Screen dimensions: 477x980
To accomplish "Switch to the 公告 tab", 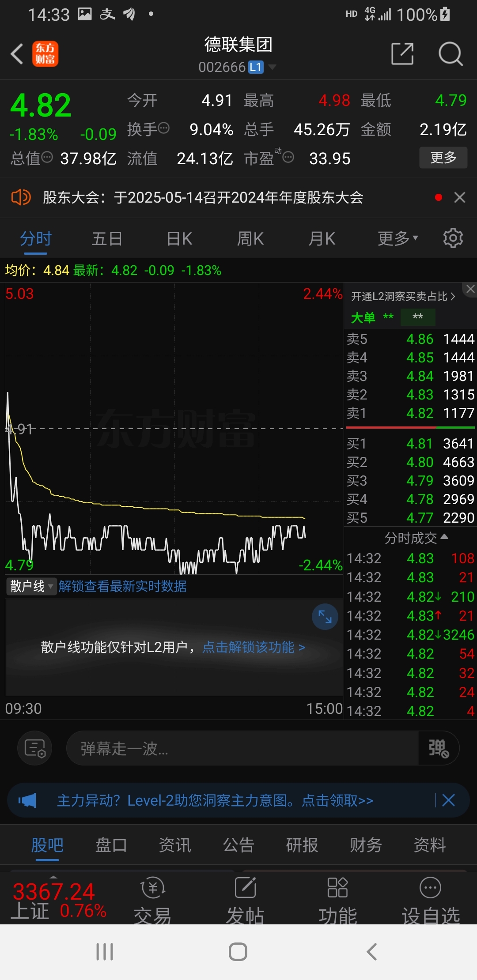I will (x=238, y=845).
